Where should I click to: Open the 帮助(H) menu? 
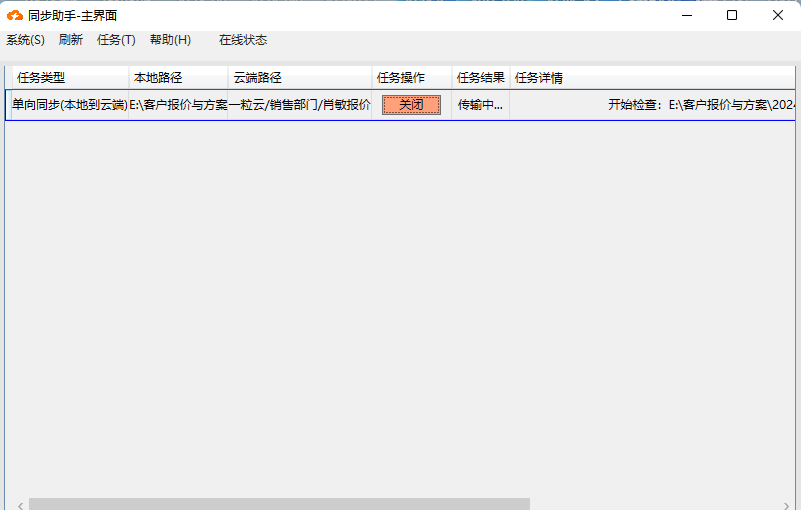170,40
